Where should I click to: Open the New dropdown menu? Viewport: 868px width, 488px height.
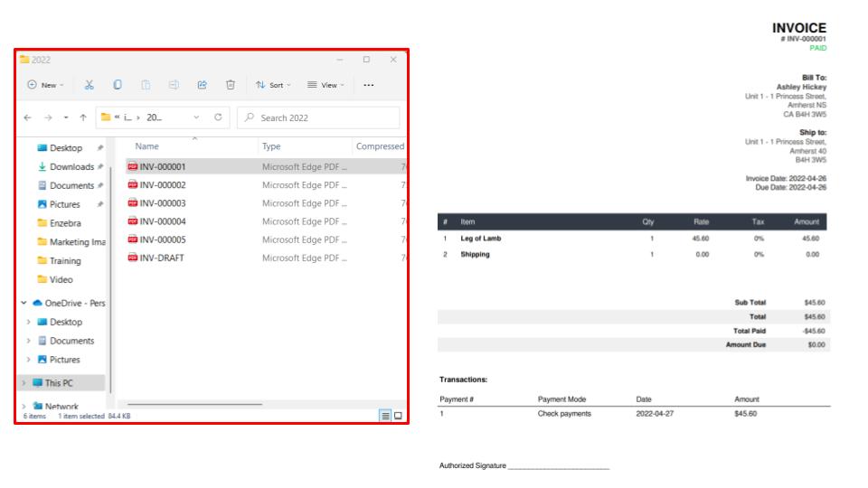45,85
